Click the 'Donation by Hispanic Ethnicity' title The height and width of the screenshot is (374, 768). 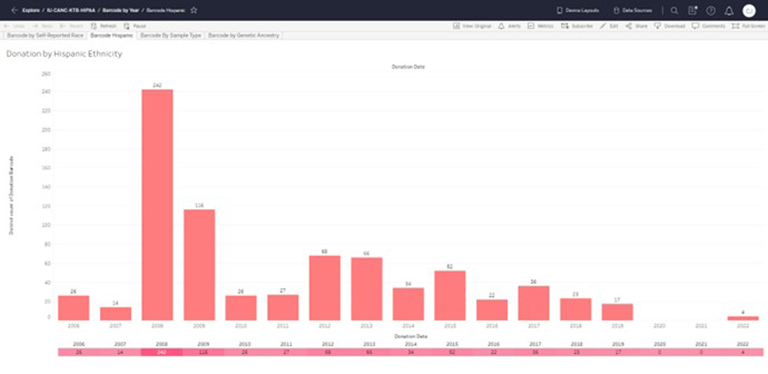tap(64, 54)
